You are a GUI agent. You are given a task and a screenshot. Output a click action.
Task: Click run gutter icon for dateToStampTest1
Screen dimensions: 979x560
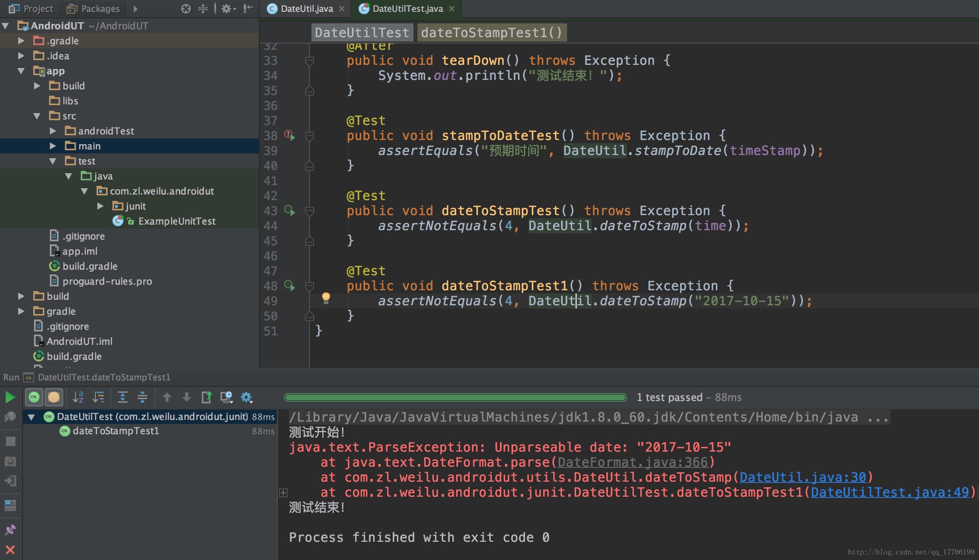[290, 286]
